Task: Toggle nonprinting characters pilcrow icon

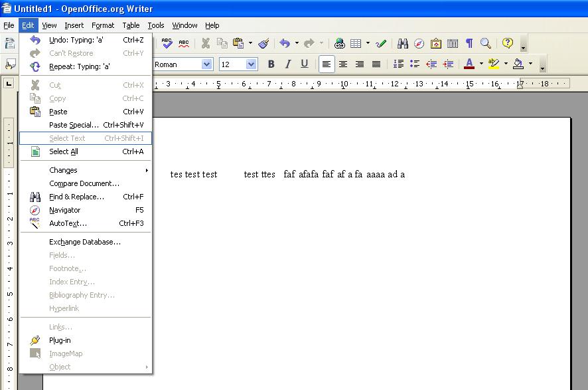Action: (469, 44)
